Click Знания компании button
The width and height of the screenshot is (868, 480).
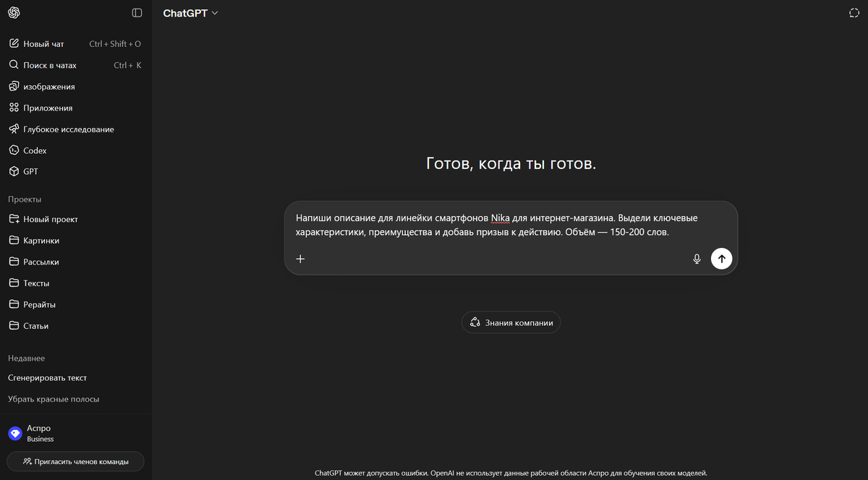(x=511, y=322)
